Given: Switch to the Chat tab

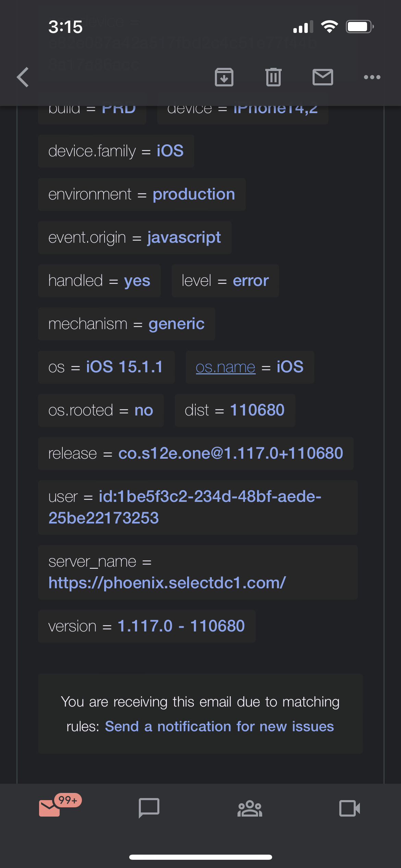Looking at the screenshot, I should coord(149,808).
